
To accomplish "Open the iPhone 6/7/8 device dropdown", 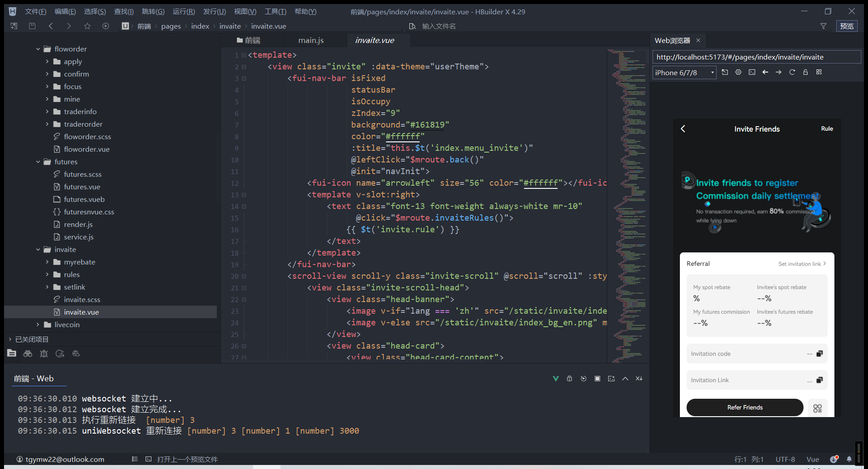I will pyautogui.click(x=684, y=72).
